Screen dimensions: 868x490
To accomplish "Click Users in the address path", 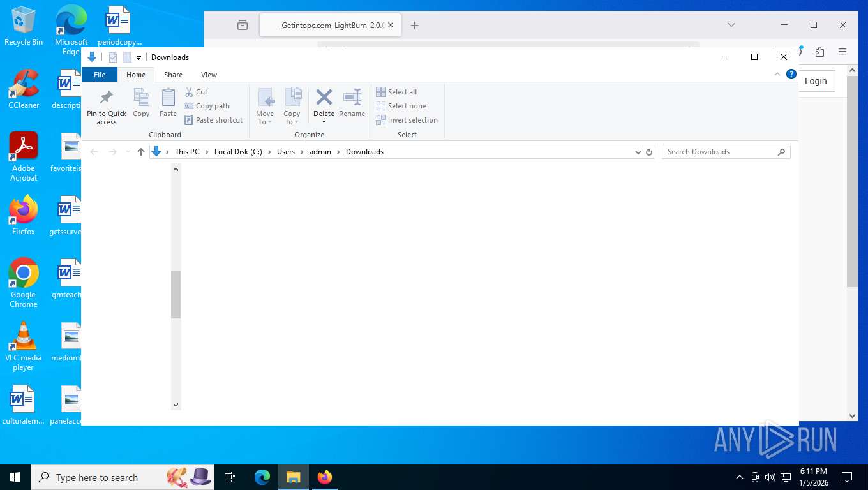I will coord(286,152).
